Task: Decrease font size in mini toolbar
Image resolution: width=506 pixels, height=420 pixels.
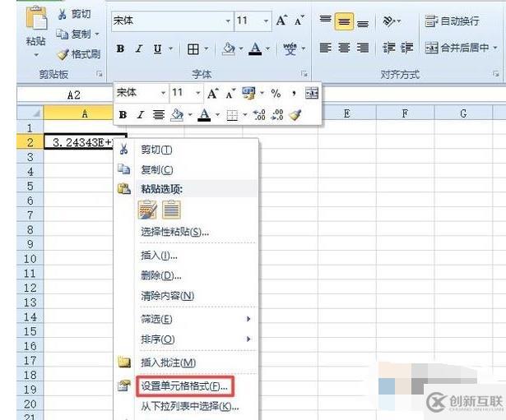Action: pos(230,94)
